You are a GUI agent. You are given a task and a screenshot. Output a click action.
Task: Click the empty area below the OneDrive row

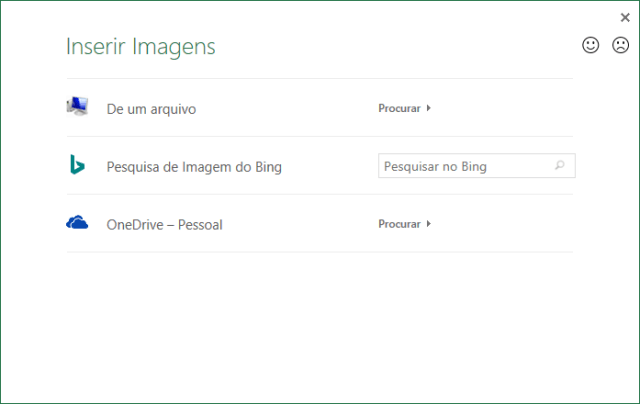[x=320, y=320]
